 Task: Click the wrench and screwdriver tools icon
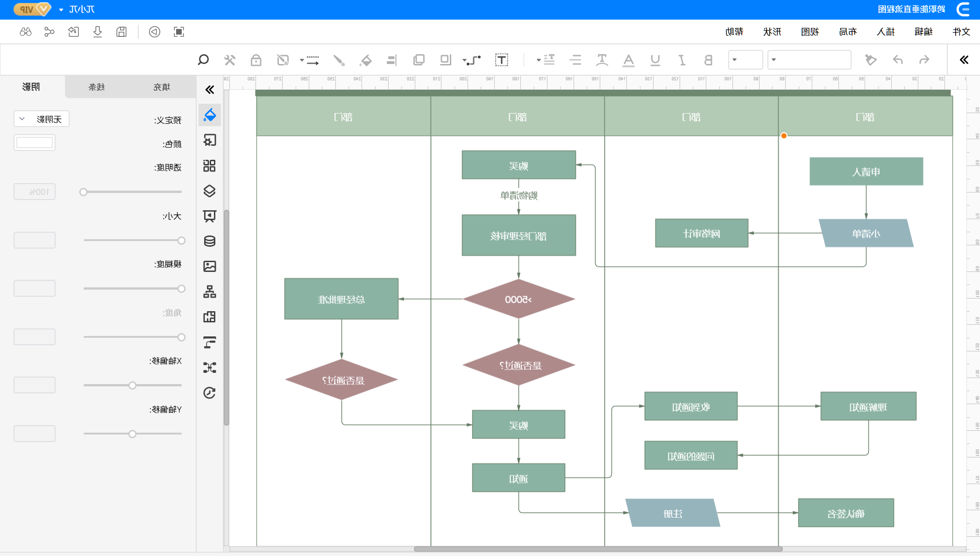(x=229, y=60)
